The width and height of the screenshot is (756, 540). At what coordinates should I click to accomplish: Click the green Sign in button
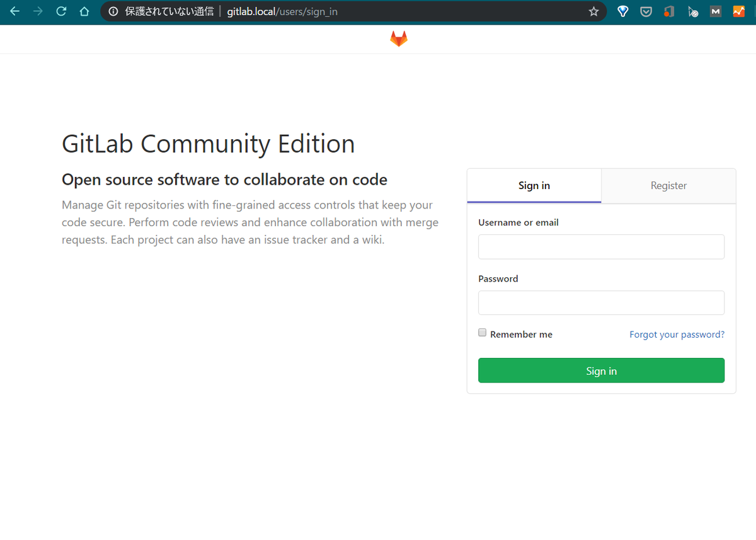(x=601, y=371)
